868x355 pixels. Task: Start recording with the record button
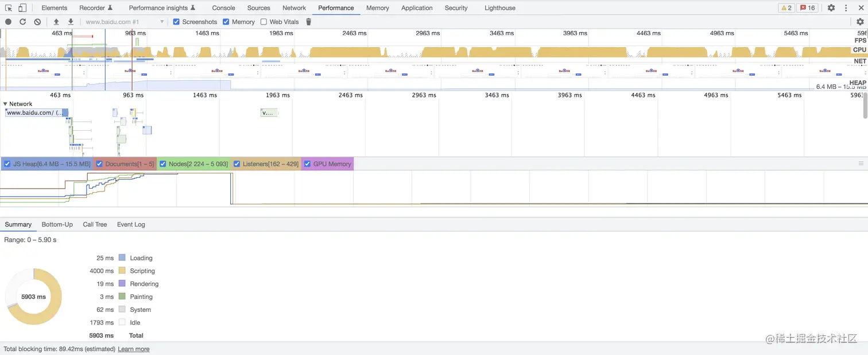(9, 22)
